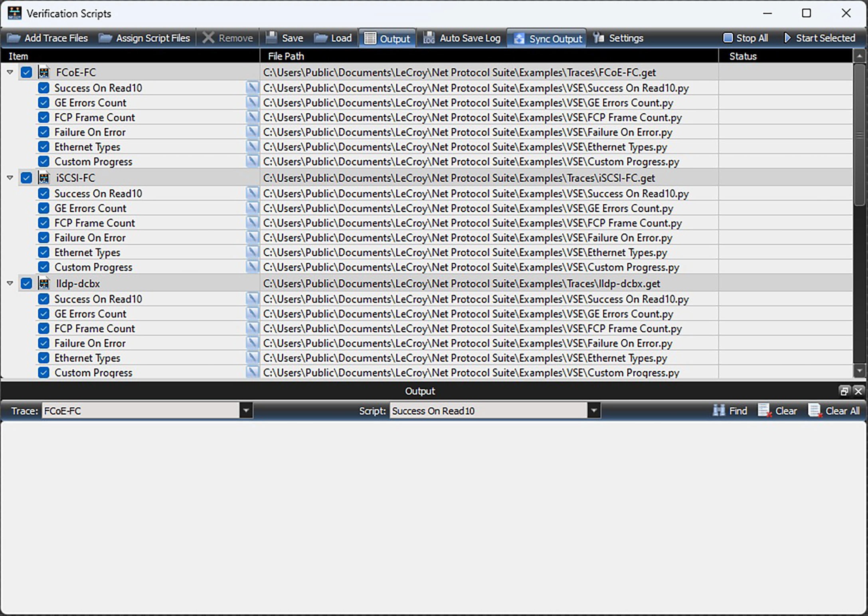This screenshot has width=868, height=616.
Task: Click the Status column header
Action: click(x=785, y=56)
